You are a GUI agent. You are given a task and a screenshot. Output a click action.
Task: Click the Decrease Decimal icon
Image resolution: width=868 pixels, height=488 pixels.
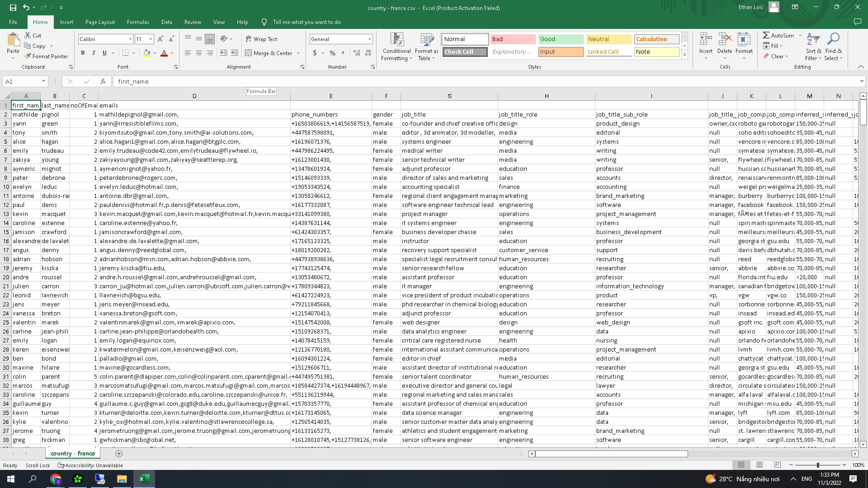(x=368, y=53)
